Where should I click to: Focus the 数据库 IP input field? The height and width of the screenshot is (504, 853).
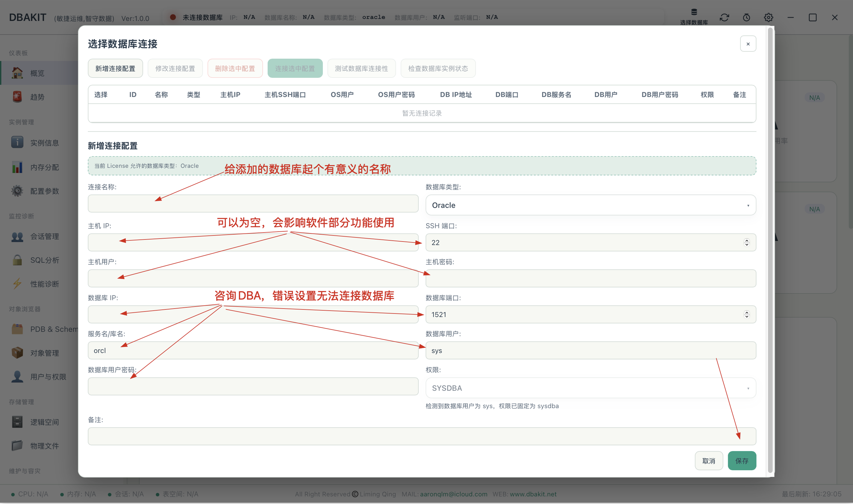(253, 315)
